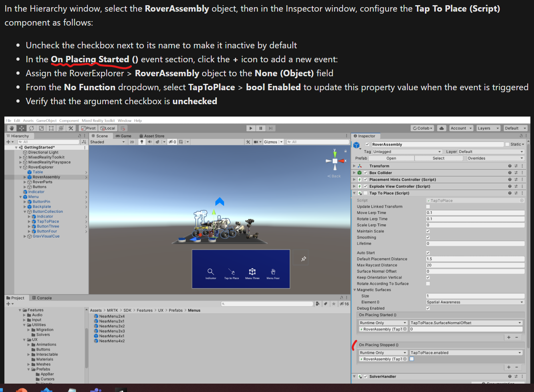Select the Hand tool in the toolbar
The width and height of the screenshot is (534, 392).
point(11,128)
